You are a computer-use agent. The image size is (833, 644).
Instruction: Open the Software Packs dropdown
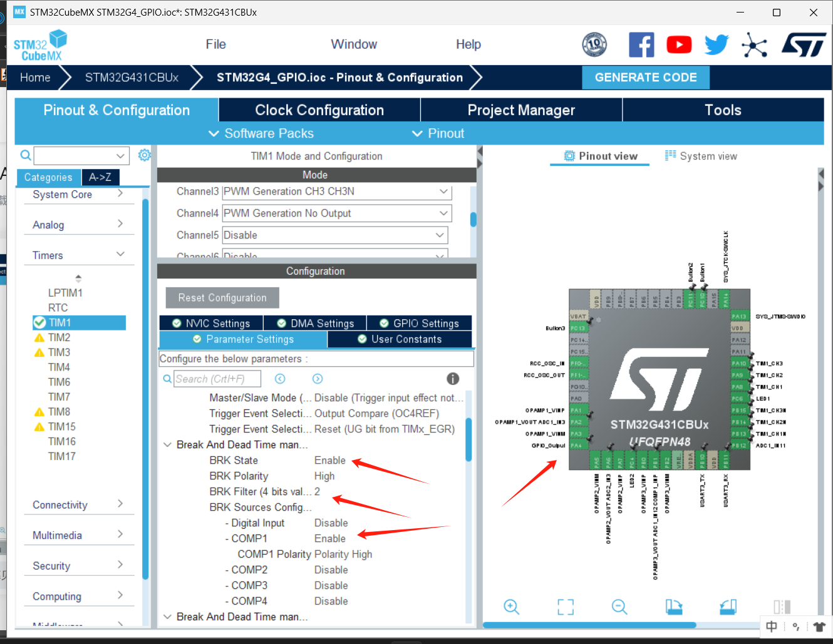pos(261,133)
